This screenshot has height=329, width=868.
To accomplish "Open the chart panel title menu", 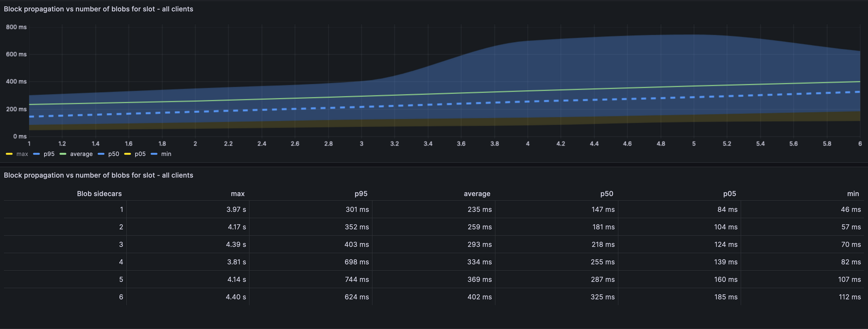I will click(99, 9).
